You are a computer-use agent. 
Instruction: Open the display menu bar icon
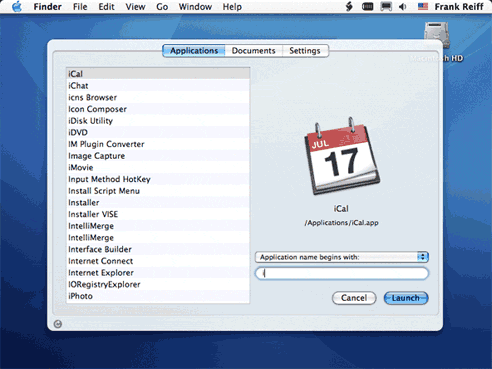[x=386, y=7]
